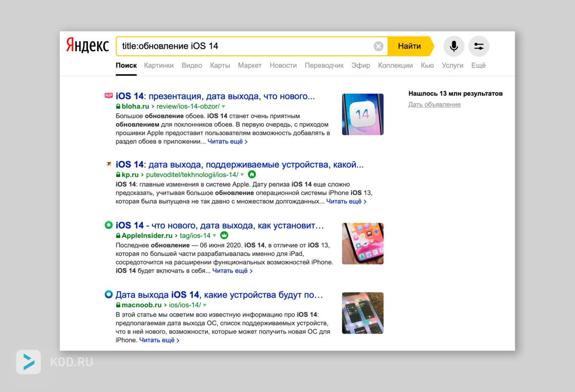Click the green lock icon beside bloha.ru
The width and height of the screenshot is (575, 392).
point(118,106)
